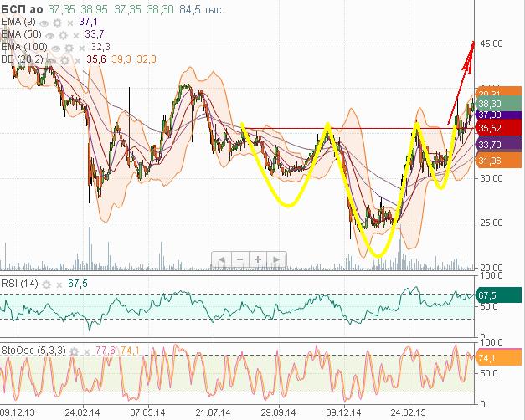The width and height of the screenshot is (525, 420).
Task: Click the StoOsc (5,3,3) label
Action: tap(33, 351)
